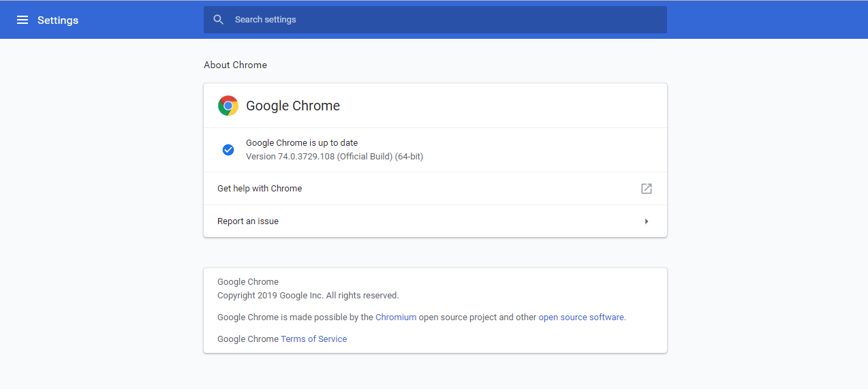Click Version 74.0.3729.108 text

tap(335, 157)
